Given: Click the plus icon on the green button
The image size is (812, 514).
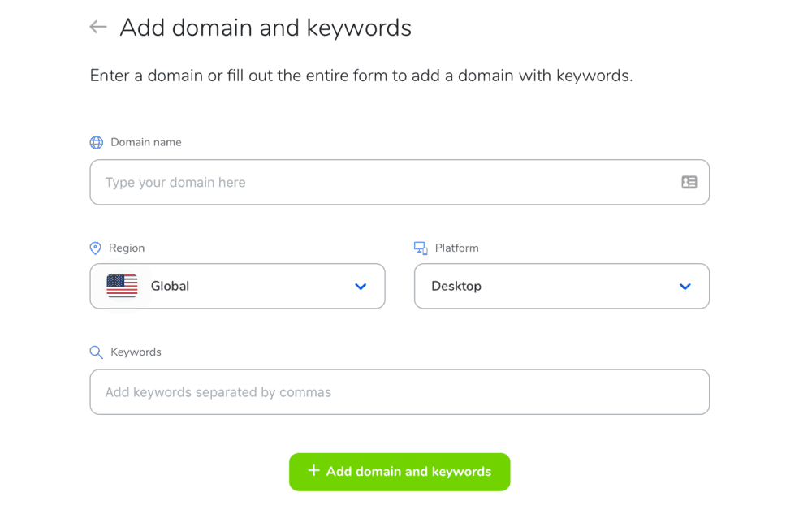Looking at the screenshot, I should [x=313, y=472].
